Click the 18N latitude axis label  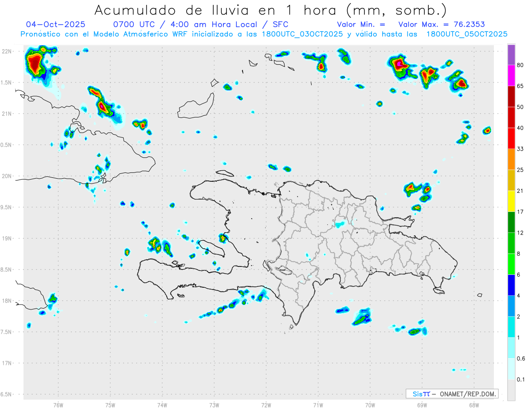(x=7, y=301)
